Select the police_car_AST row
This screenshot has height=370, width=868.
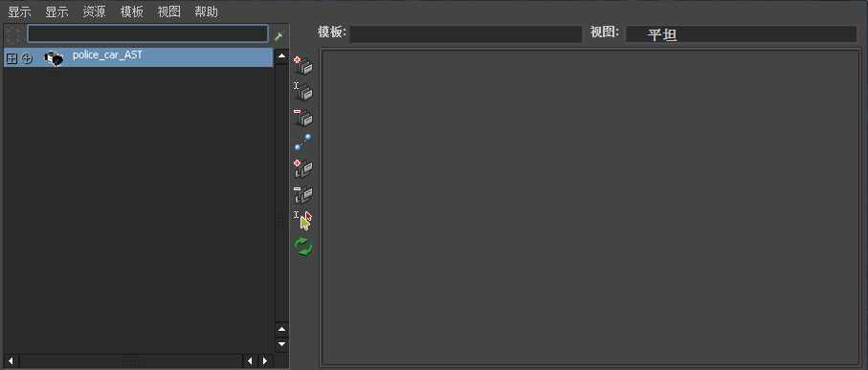(139, 57)
